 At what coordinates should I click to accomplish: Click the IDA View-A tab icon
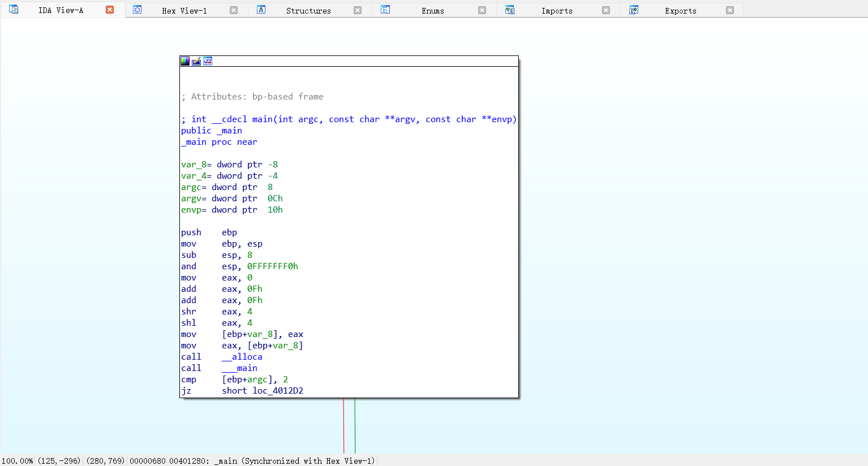click(14, 10)
